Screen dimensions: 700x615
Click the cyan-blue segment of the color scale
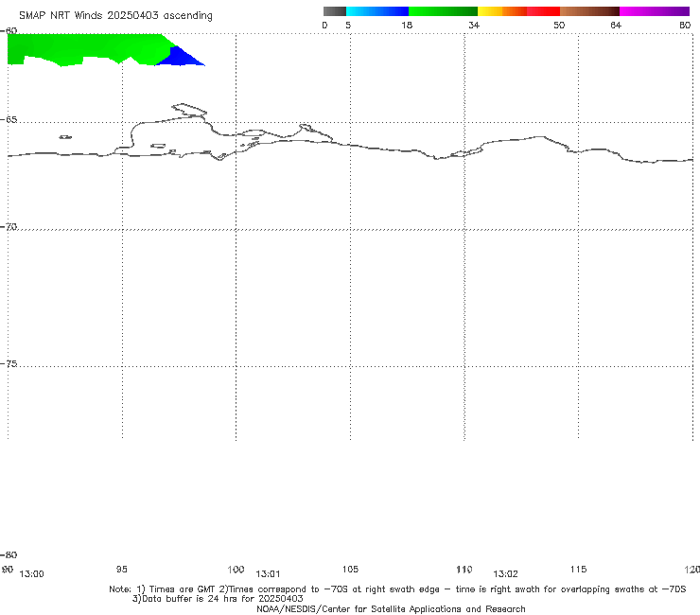pos(377,11)
